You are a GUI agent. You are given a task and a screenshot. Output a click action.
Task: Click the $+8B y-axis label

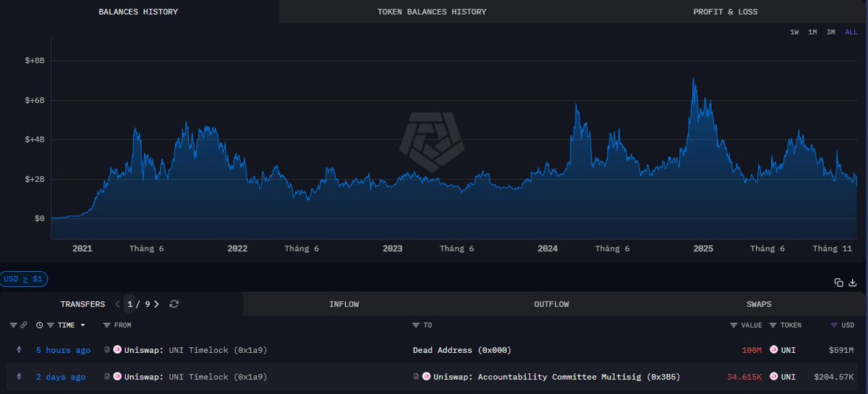coord(35,61)
